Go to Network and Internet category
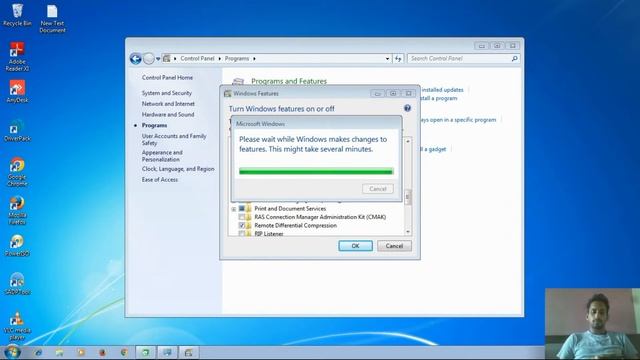Image resolution: width=640 pixels, height=360 pixels. [168, 104]
